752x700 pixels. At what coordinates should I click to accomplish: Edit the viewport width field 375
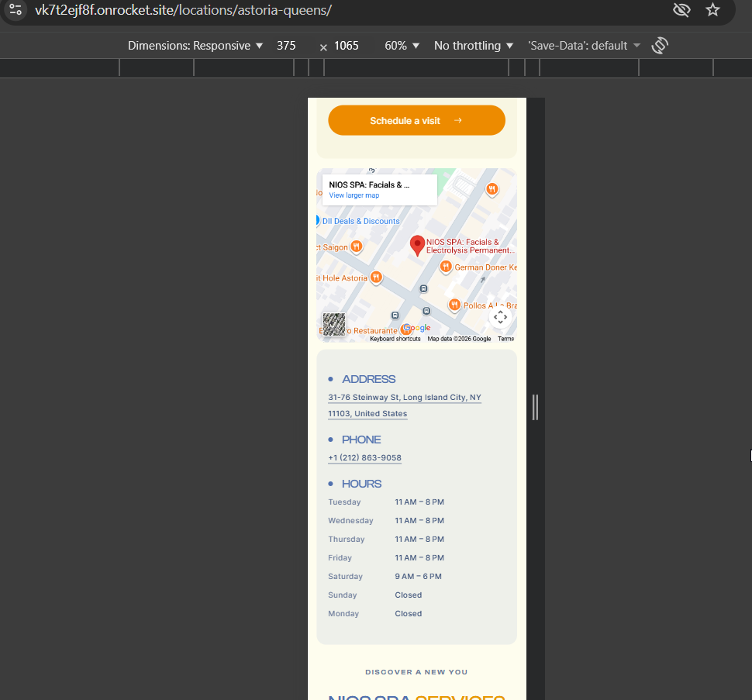[x=286, y=46]
